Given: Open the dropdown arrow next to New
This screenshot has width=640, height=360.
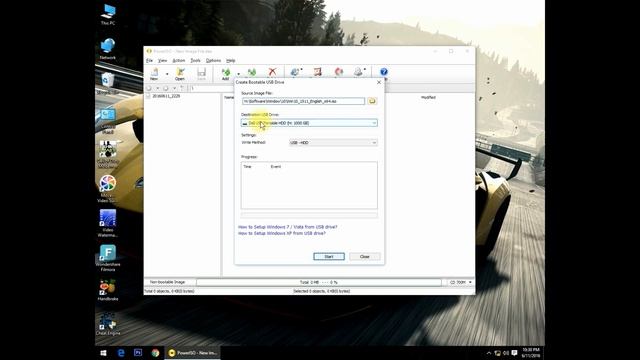Looking at the screenshot, I should [x=167, y=74].
